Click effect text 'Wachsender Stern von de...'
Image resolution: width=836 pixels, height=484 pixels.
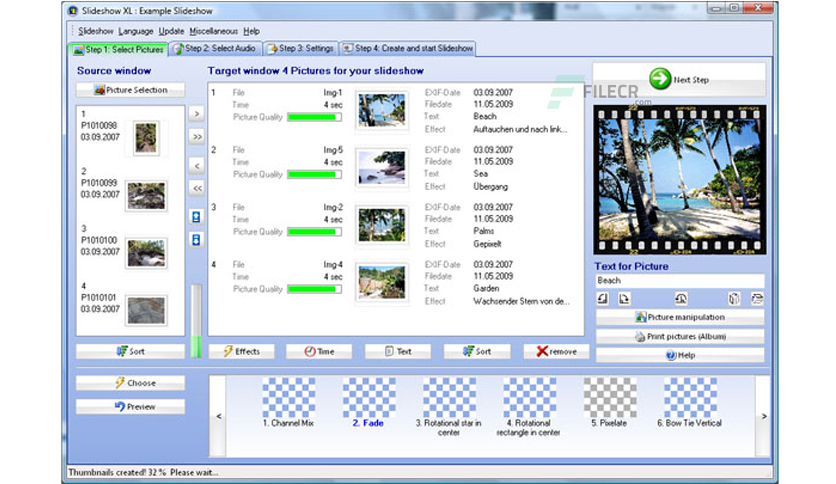[521, 301]
